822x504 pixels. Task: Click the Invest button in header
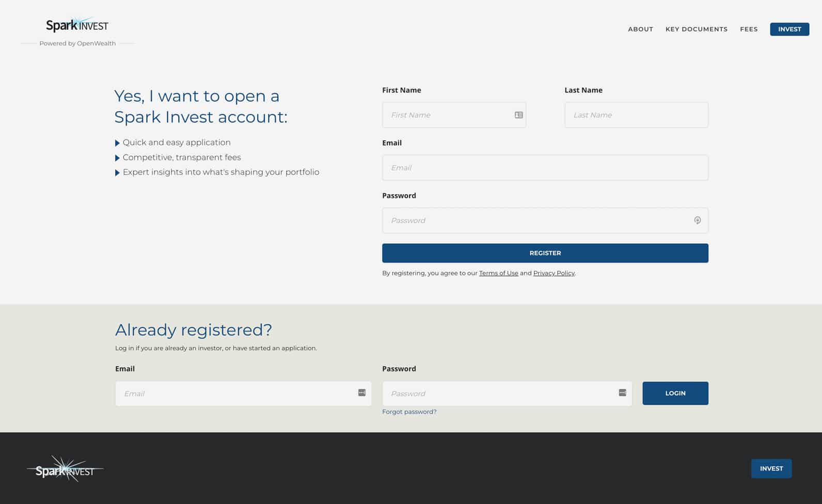(x=789, y=29)
